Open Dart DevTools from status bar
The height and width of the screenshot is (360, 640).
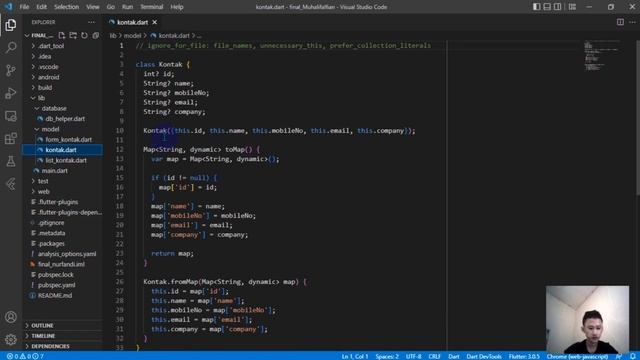click(484, 356)
